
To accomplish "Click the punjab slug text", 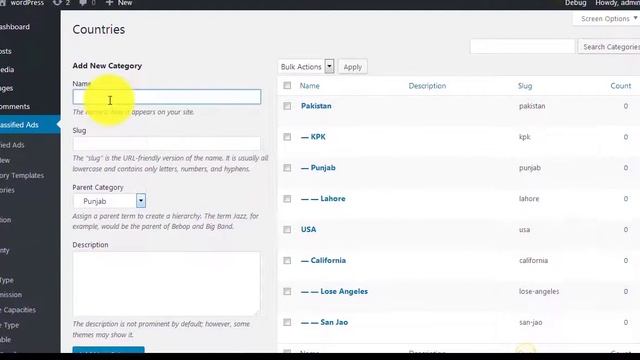I will click(530, 168).
